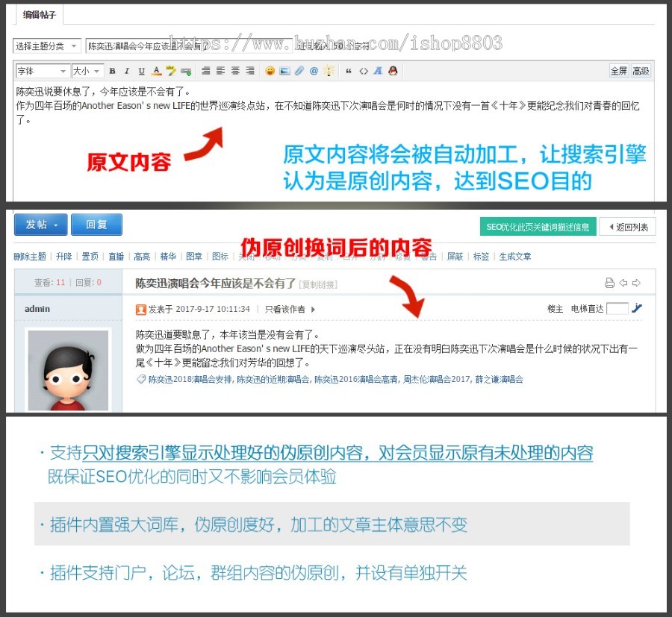
Task: Click 返回列表 to return to list
Action: (627, 227)
